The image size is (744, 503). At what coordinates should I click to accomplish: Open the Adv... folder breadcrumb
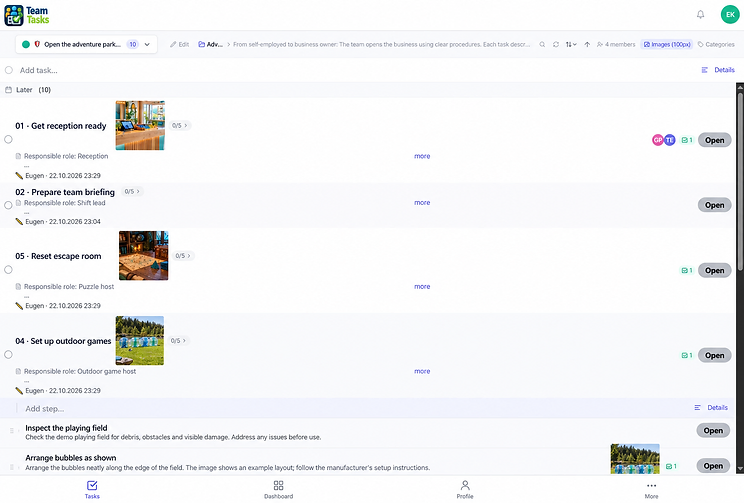click(x=210, y=45)
